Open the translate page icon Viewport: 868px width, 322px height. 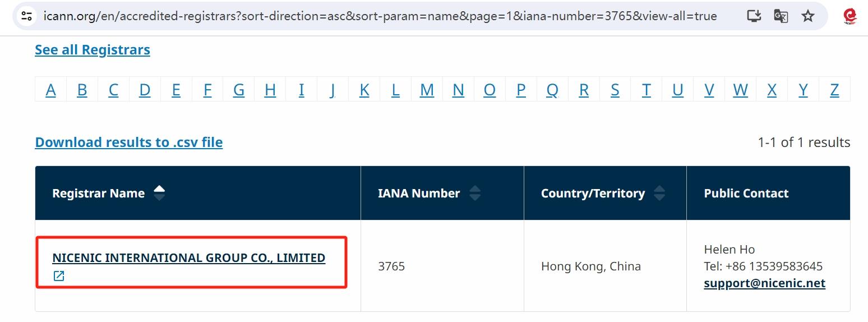click(781, 16)
